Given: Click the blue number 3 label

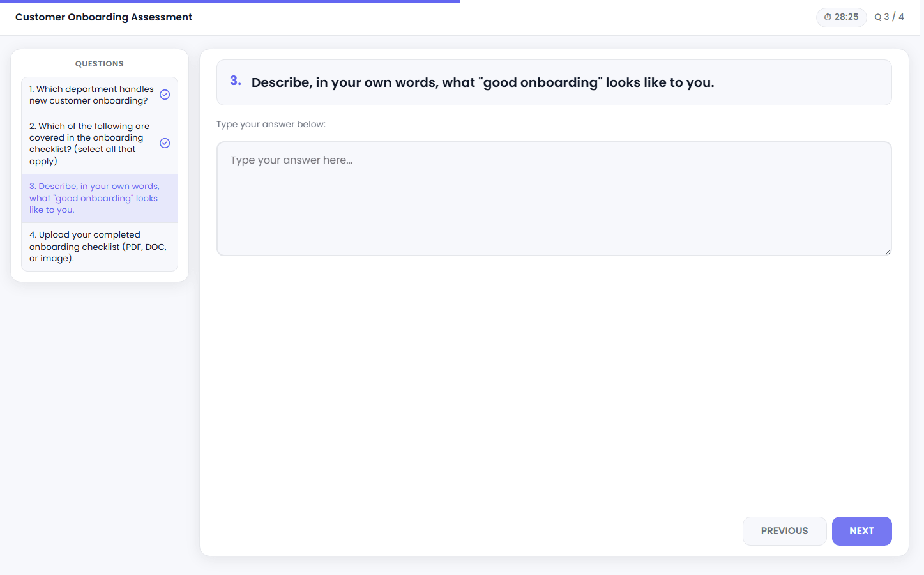Looking at the screenshot, I should pos(236,80).
